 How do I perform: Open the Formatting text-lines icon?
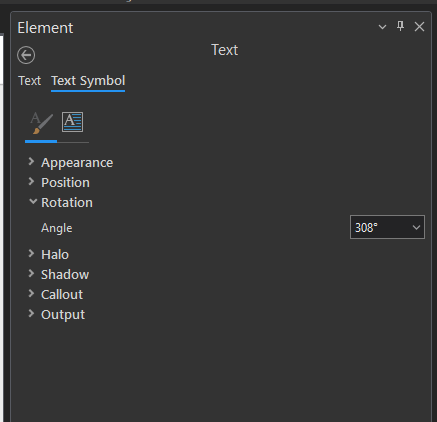[x=73, y=122]
